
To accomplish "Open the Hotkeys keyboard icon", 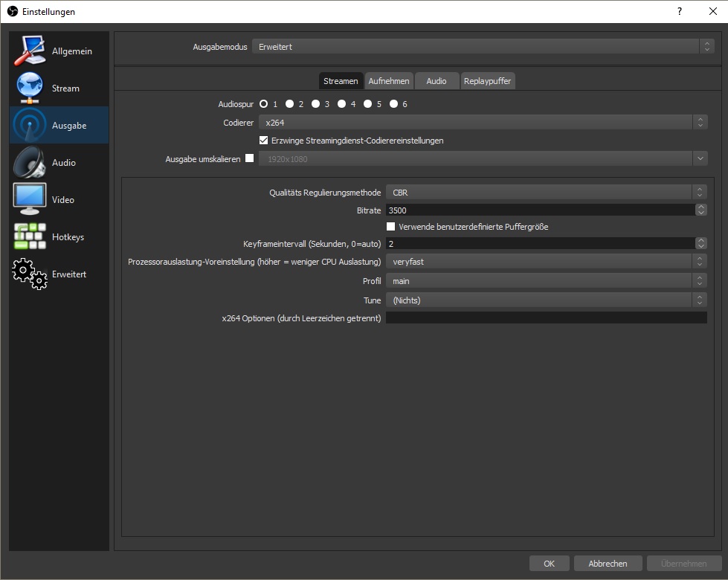I will click(30, 236).
